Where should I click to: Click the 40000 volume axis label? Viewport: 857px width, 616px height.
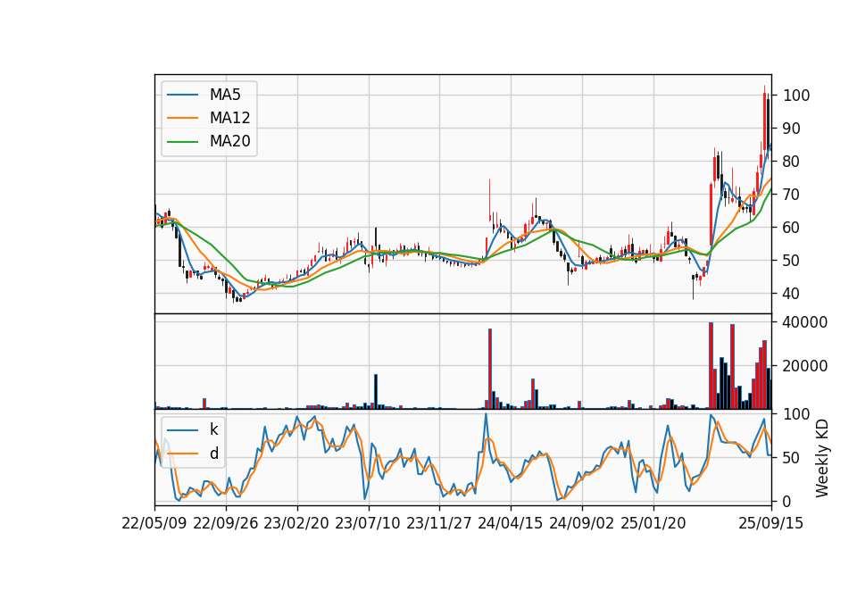point(805,322)
